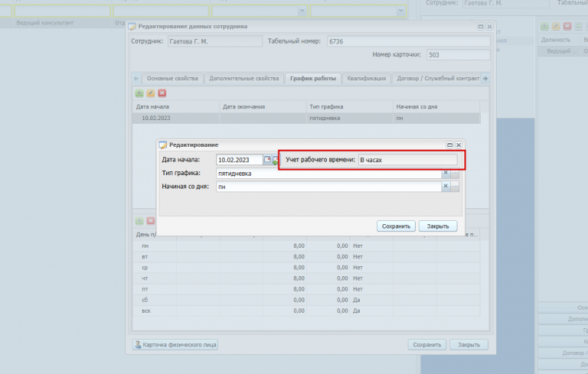
Task: Sort by the Начиная со дня column header
Action: (x=436, y=107)
